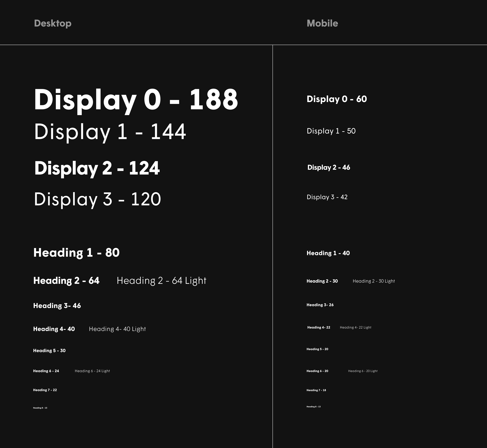Click 'Heading 3- 46' text
This screenshot has height=448, width=487.
point(57,306)
